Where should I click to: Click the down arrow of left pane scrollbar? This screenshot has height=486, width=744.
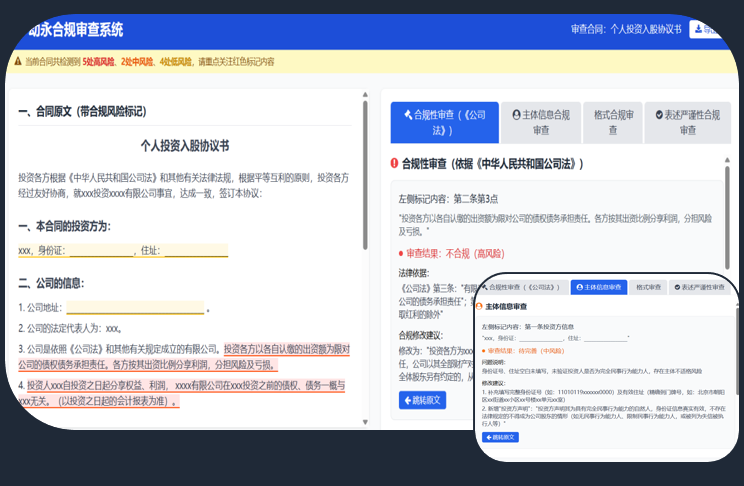tap(365, 422)
